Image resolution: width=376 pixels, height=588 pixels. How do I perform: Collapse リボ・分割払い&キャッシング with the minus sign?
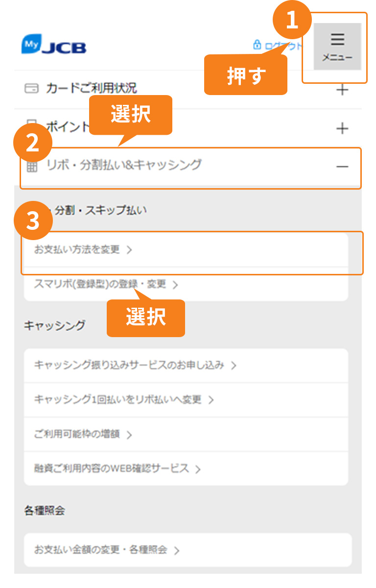(342, 167)
